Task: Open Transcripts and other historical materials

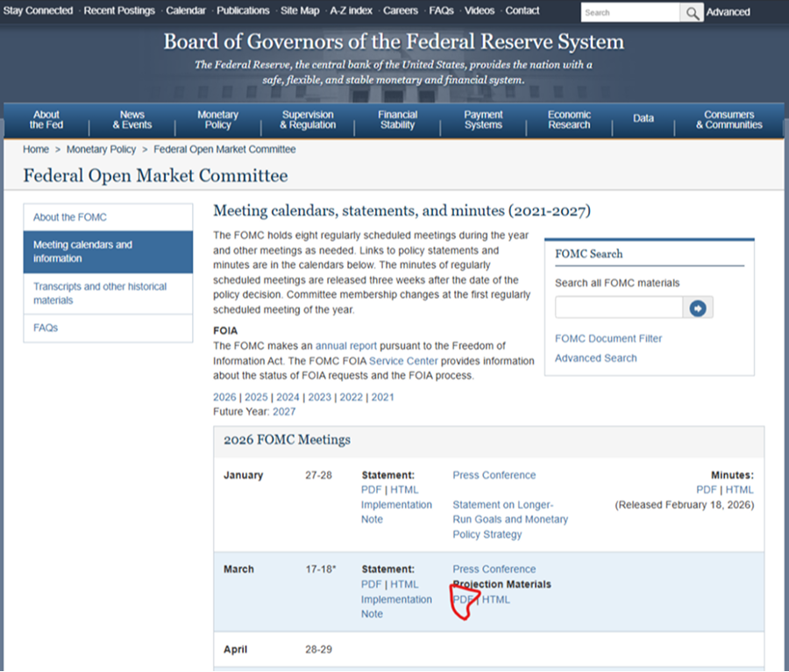Action: (x=99, y=294)
